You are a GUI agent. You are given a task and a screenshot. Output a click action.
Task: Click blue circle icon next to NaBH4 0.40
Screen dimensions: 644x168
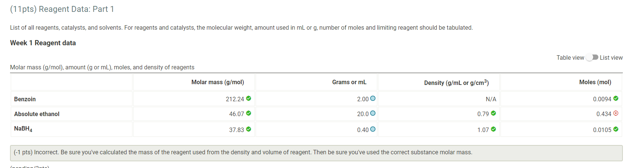click(x=373, y=129)
